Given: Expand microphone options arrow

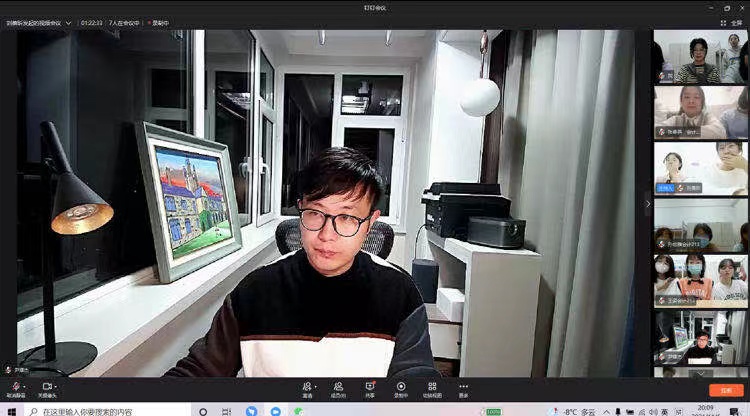Looking at the screenshot, I should point(24,386).
